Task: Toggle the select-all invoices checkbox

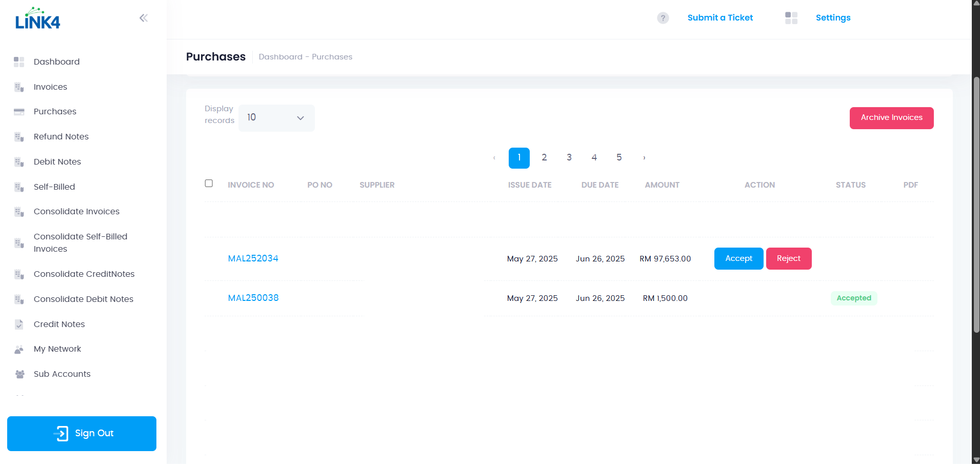Action: pos(209,184)
